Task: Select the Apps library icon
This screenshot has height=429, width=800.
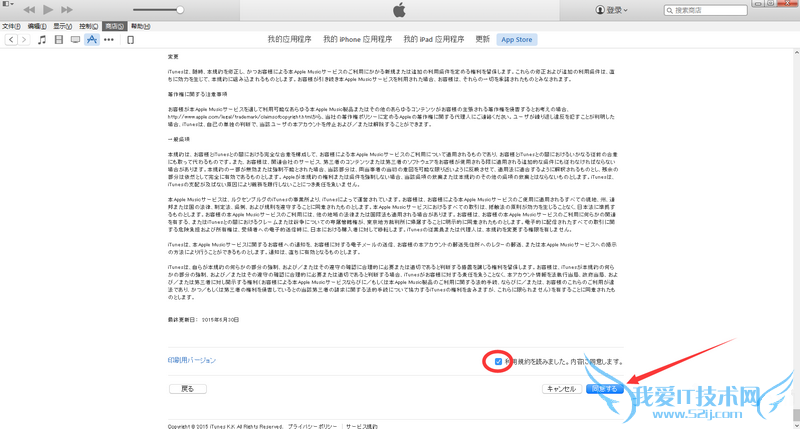Action: pyautogui.click(x=91, y=39)
